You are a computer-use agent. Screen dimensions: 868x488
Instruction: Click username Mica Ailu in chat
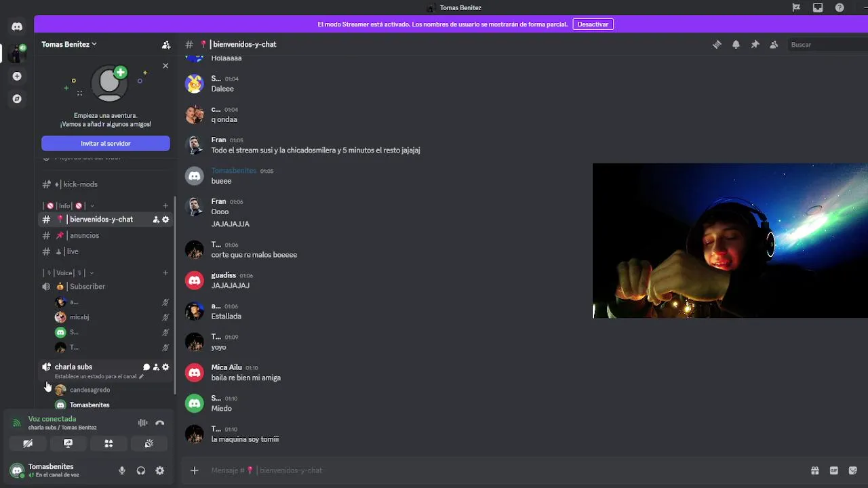(x=226, y=367)
